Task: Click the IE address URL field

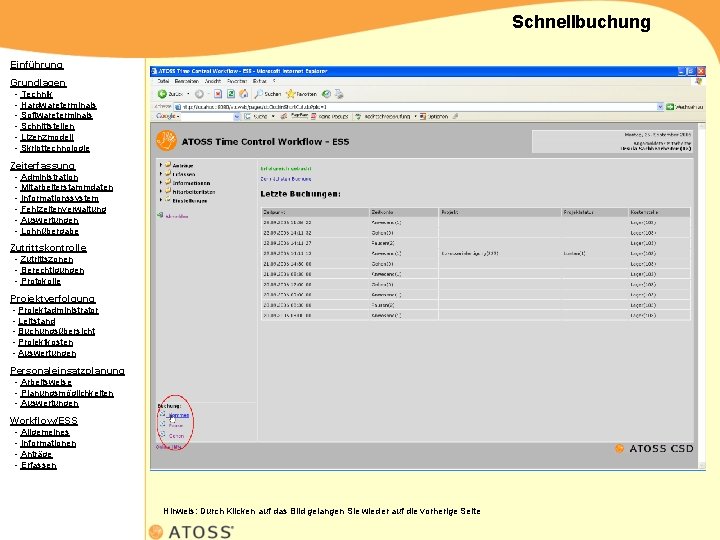Action: pyautogui.click(x=416, y=107)
